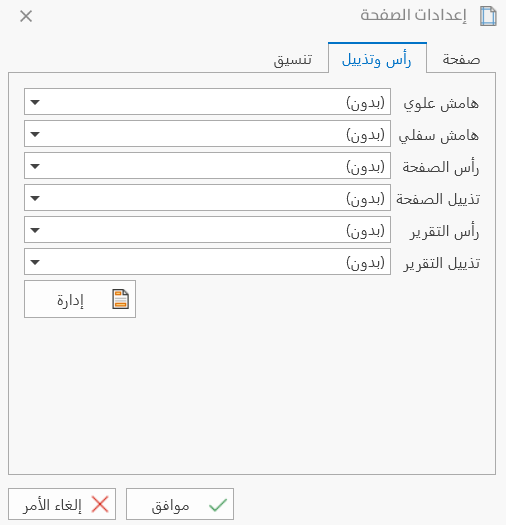This screenshot has height=525, width=506.
Task: Click the (بدون) value in هامش سفلي field
Action: pos(365,134)
